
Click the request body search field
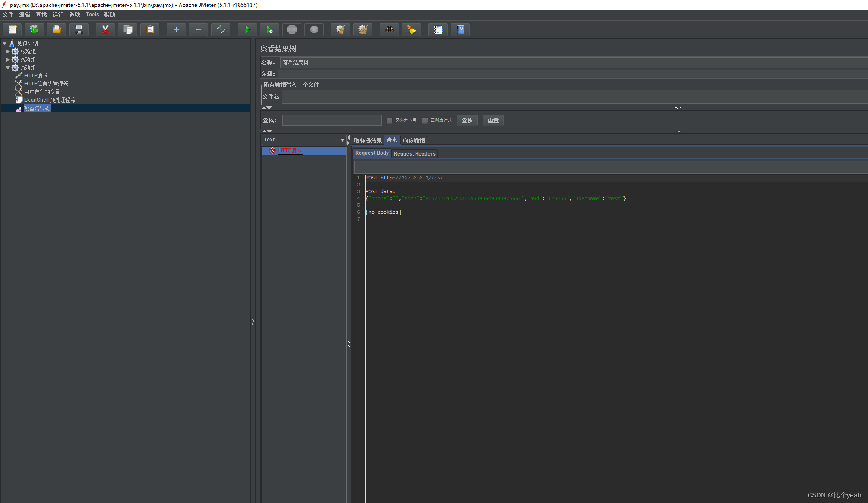click(x=611, y=167)
